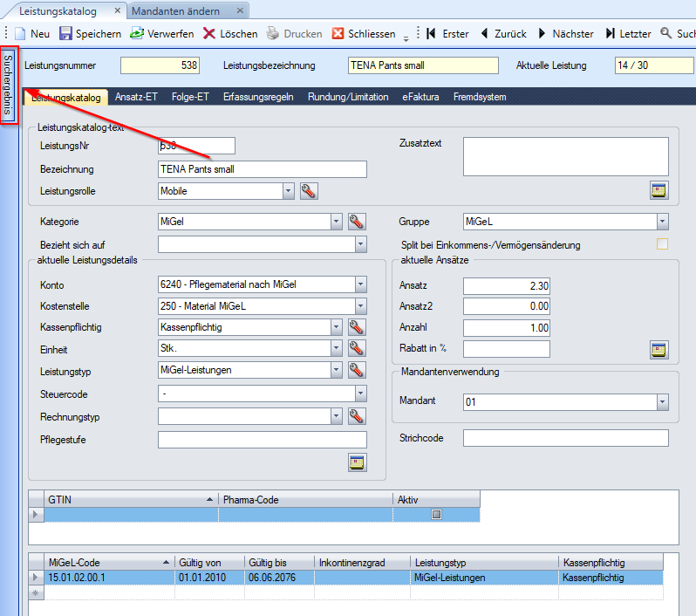Click the Rabatt in % field
696x616 pixels.
tap(507, 349)
